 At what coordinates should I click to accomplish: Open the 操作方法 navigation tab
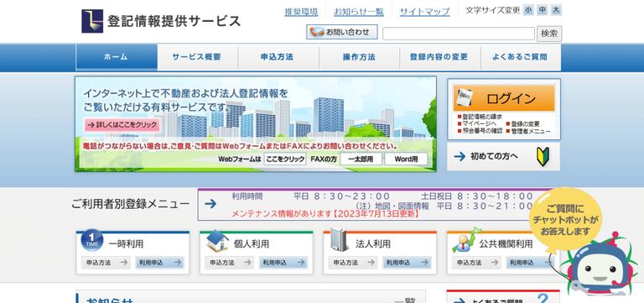tap(359, 57)
